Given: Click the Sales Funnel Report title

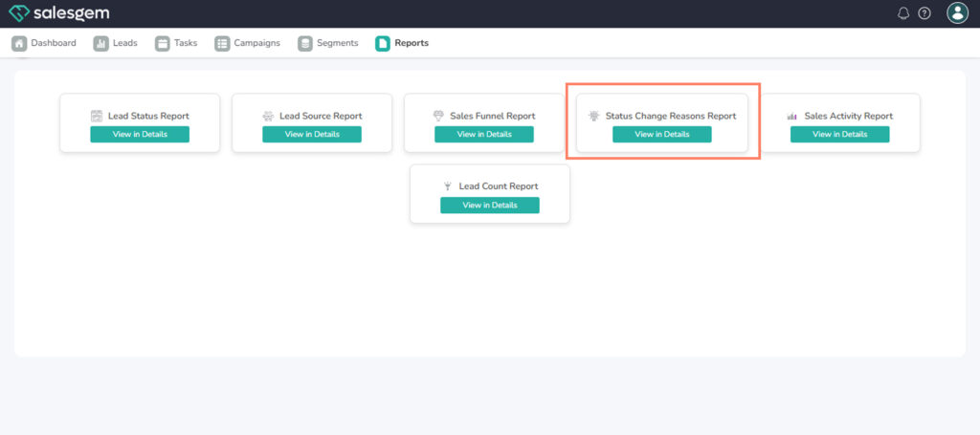Looking at the screenshot, I should 493,116.
